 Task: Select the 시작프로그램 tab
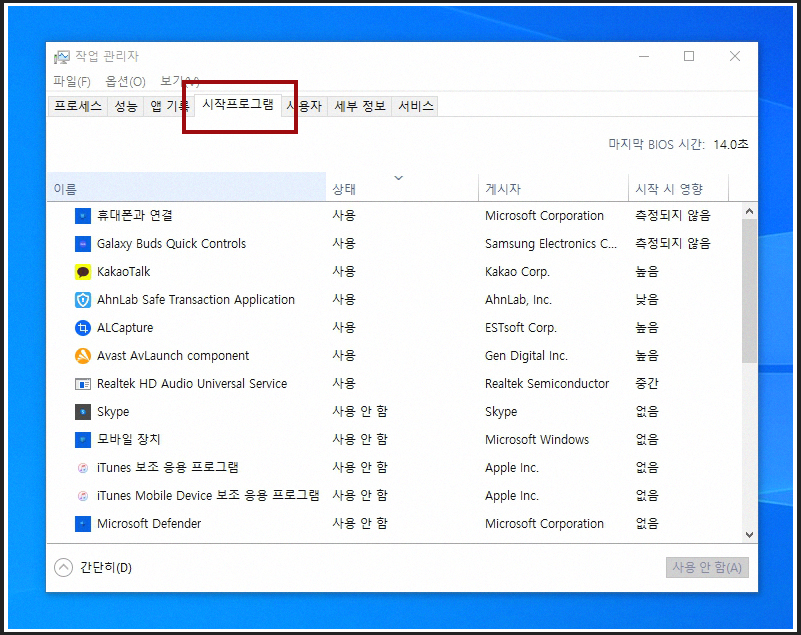(x=238, y=104)
